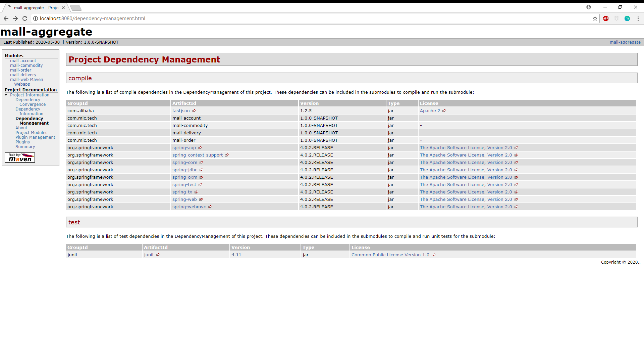644x352 pixels.
Task: Open the Apache 2 license link
Action: [x=430, y=111]
